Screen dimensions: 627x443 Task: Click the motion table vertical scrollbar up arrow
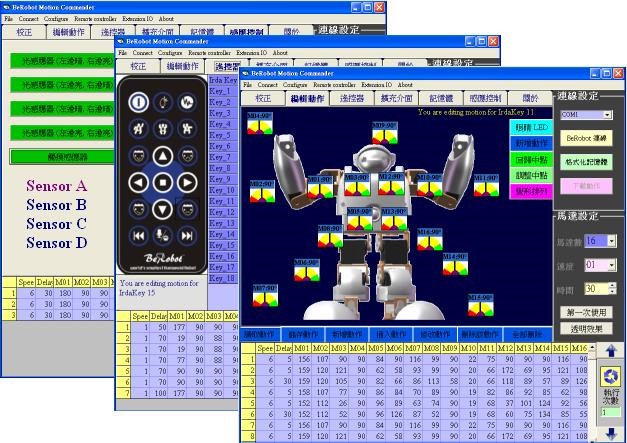592,347
